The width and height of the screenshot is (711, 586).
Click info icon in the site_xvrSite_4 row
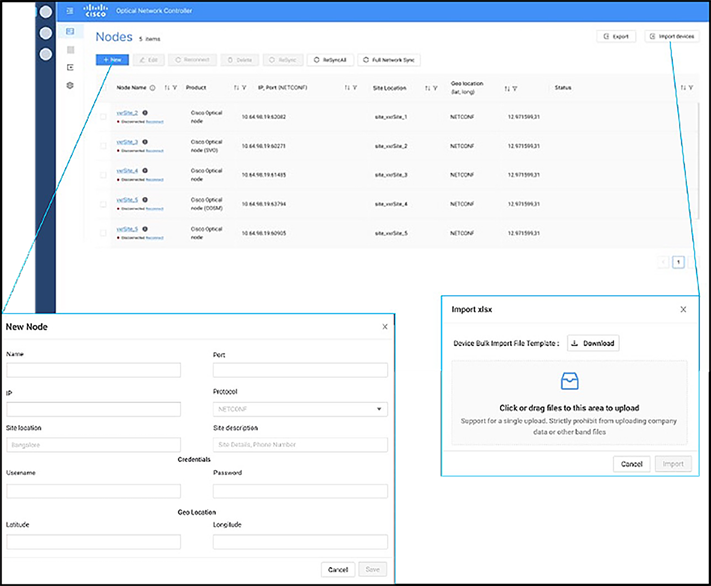click(145, 200)
